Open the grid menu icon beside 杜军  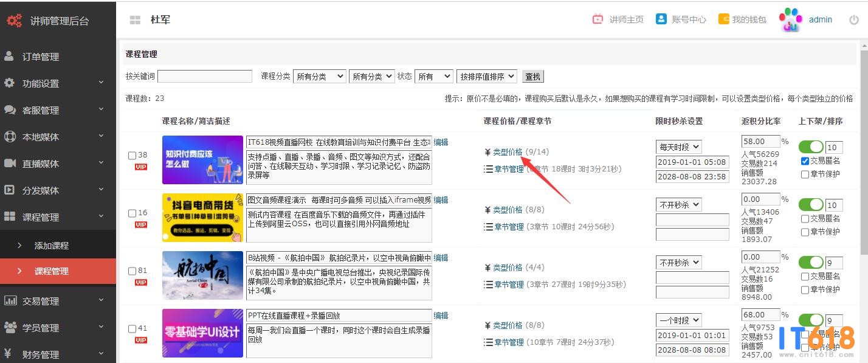pyautogui.click(x=135, y=20)
